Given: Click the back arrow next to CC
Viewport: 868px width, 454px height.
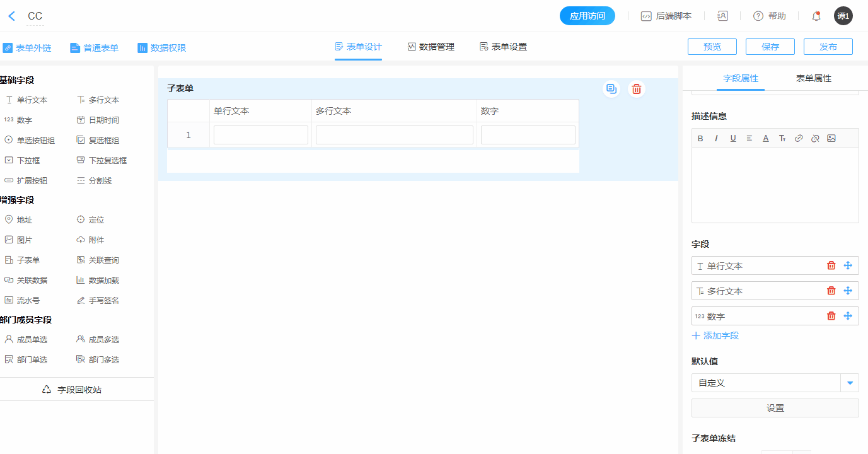Looking at the screenshot, I should 11,16.
